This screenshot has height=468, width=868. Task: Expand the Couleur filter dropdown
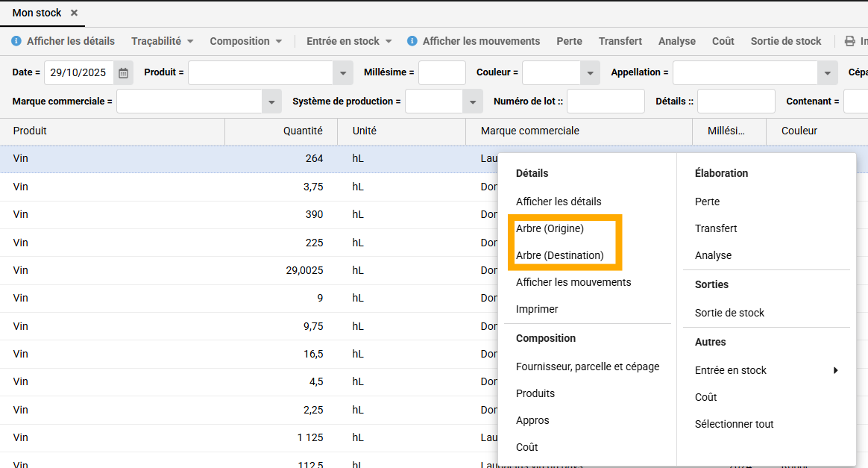click(x=590, y=73)
